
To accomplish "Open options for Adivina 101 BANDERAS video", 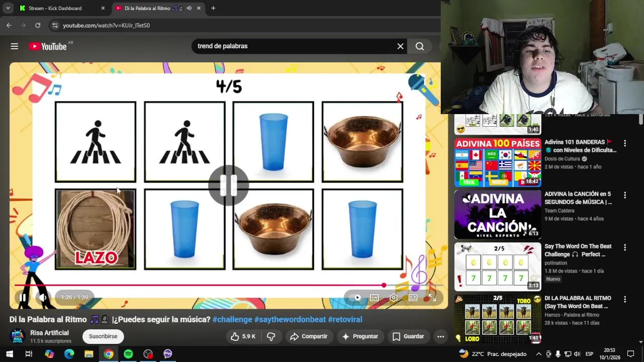I will coord(625,143).
